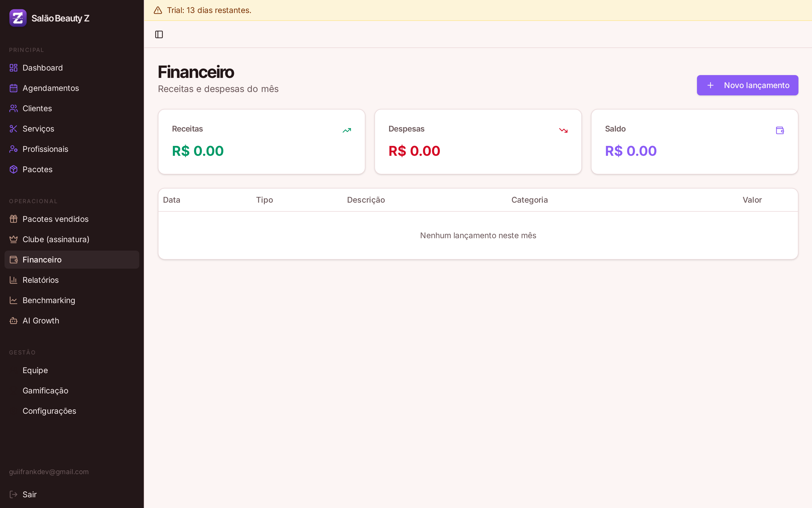Click the Financeiro page heading
The image size is (812, 508).
tap(196, 72)
